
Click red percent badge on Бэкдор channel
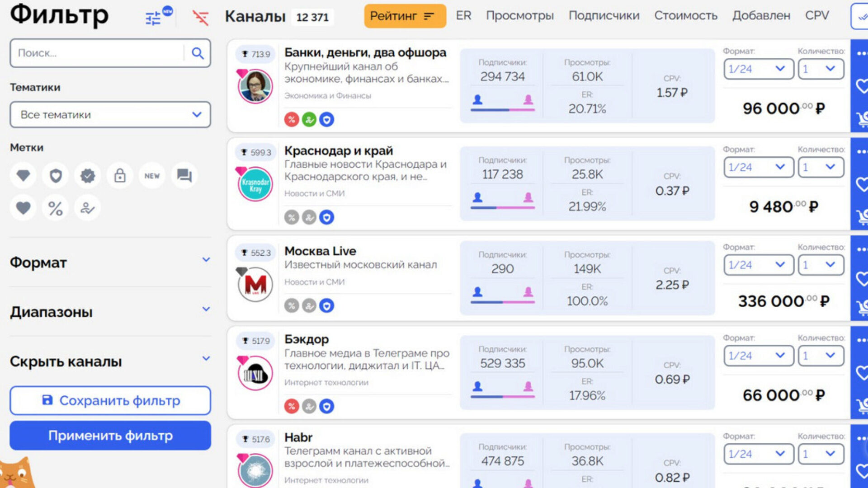click(x=292, y=406)
